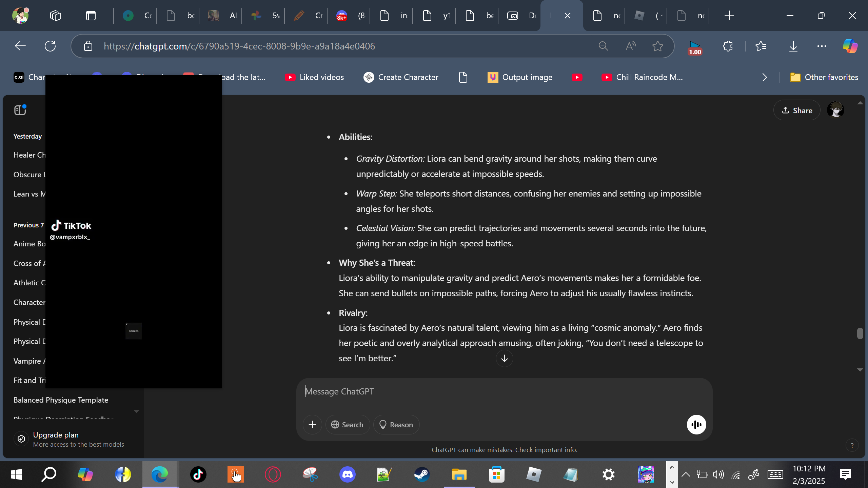Open the Fit and Tri chat
Image resolution: width=868 pixels, height=488 pixels.
coord(29,380)
